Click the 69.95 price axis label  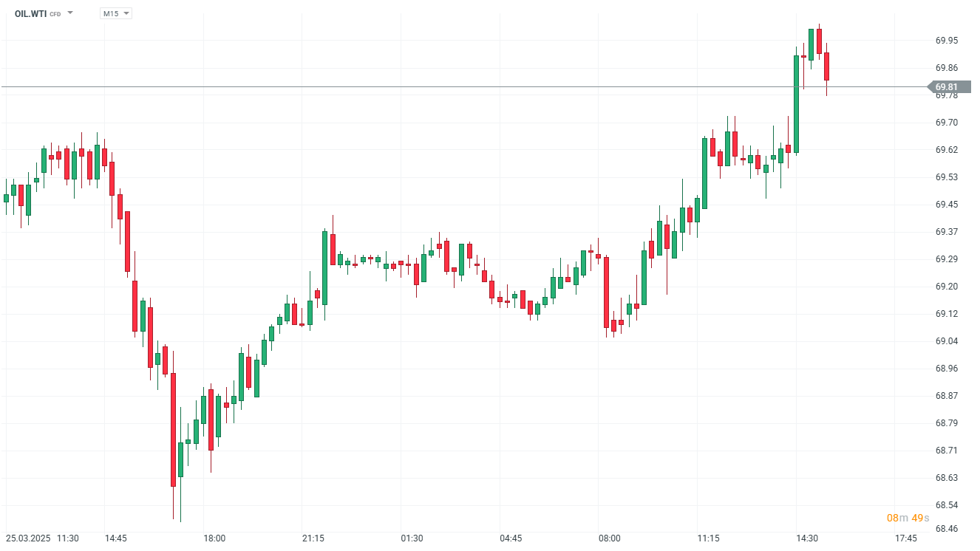tap(947, 41)
